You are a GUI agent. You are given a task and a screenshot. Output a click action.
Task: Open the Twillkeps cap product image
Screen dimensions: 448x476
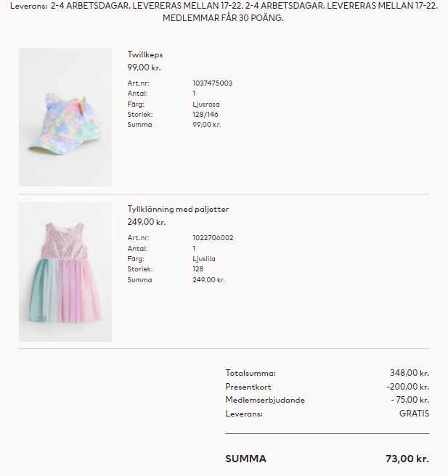[x=65, y=117]
